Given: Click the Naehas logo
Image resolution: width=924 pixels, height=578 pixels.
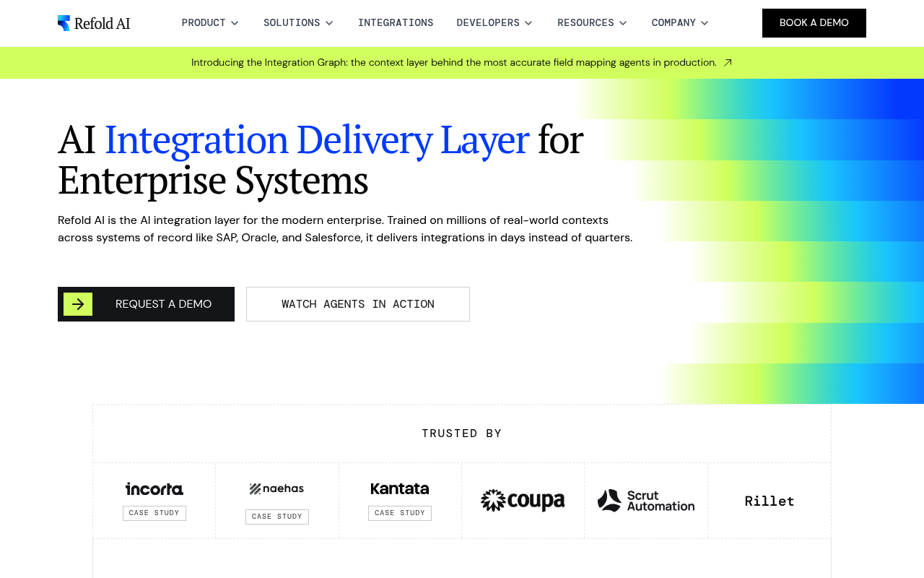Looking at the screenshot, I should pyautogui.click(x=277, y=489).
